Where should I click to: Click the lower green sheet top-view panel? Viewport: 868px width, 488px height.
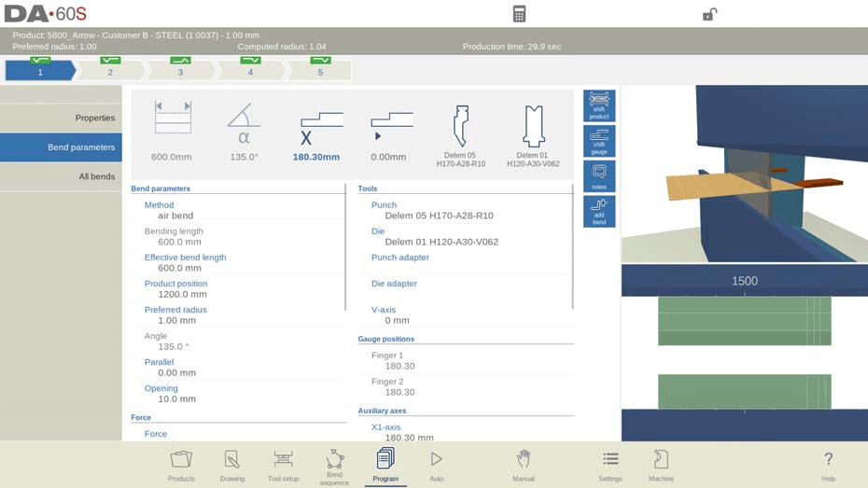(x=745, y=392)
